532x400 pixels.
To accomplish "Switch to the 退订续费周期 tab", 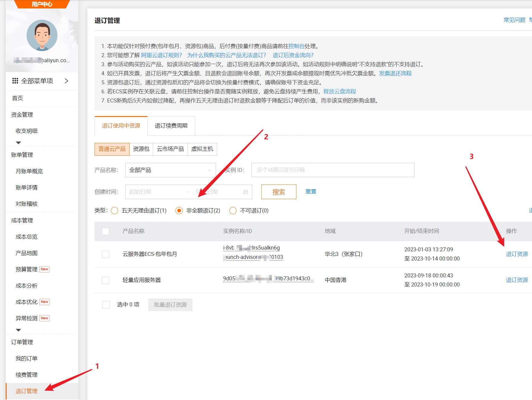I will 171,126.
